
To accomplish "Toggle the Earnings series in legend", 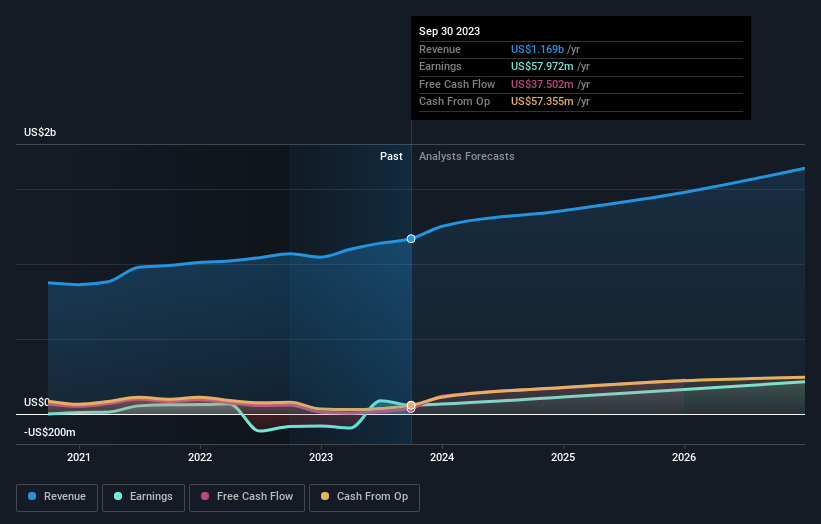I will pos(143,497).
